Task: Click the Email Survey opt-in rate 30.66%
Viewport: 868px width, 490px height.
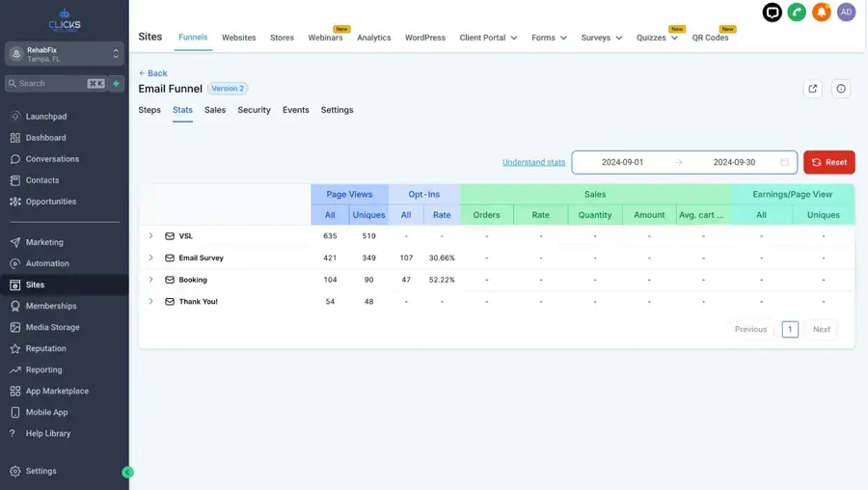Action: [441, 258]
